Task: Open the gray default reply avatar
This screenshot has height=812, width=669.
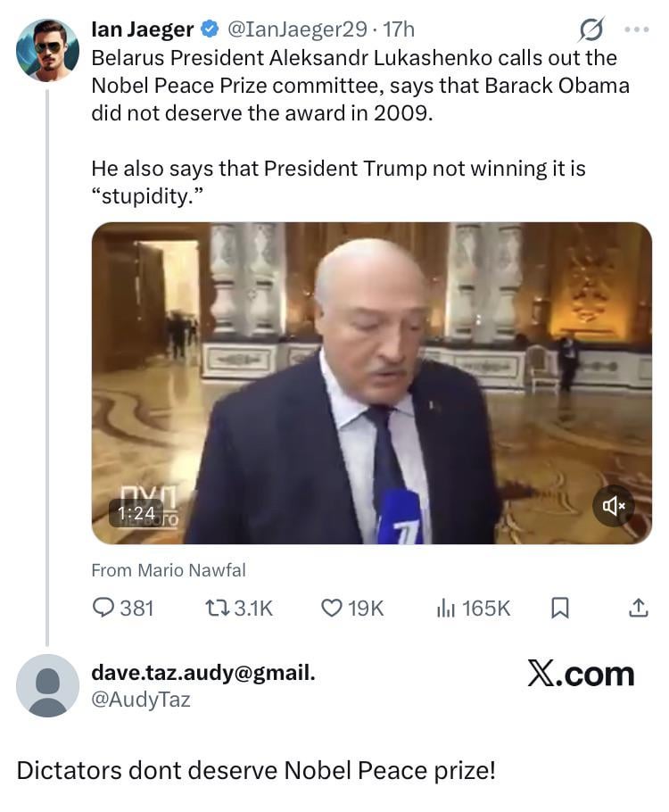Action: 47,684
